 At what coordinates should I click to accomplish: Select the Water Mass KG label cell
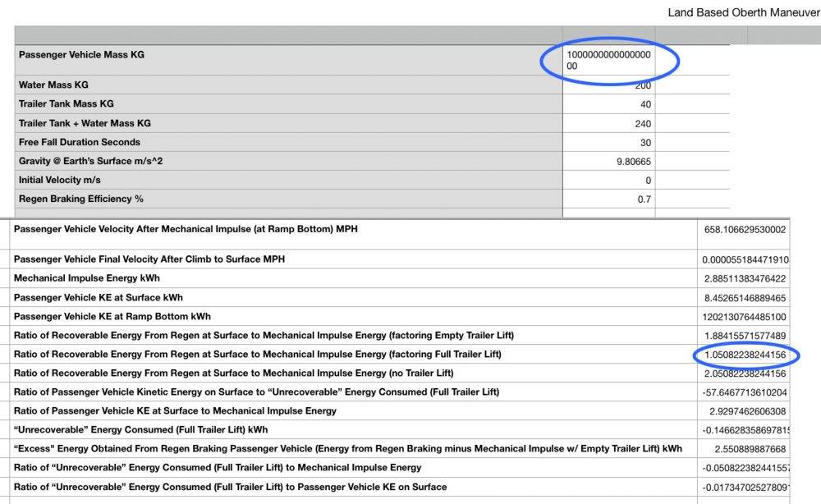tap(288, 85)
